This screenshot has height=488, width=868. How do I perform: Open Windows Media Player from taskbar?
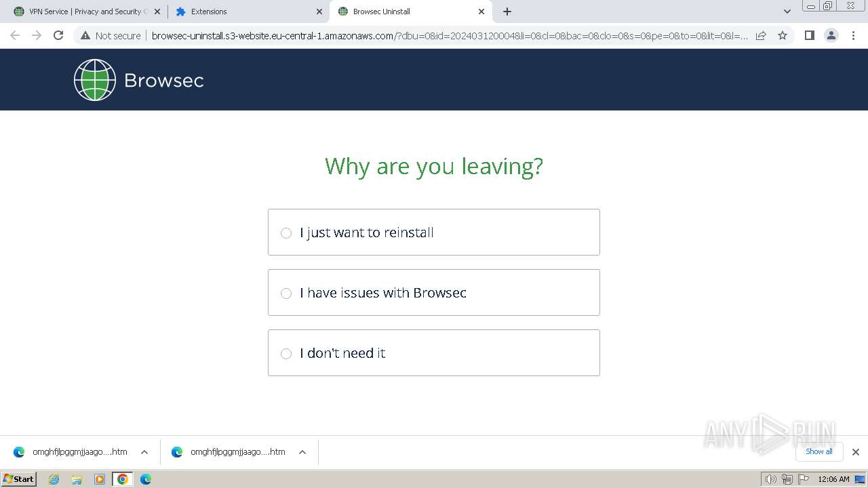[100, 479]
